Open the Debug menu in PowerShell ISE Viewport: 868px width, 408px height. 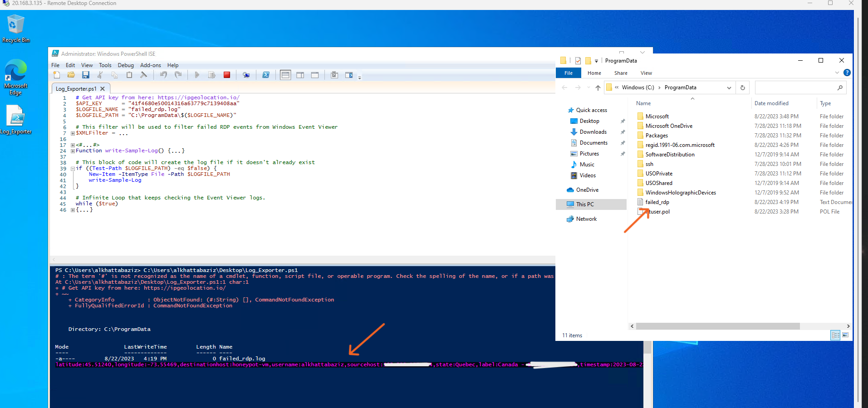(x=126, y=65)
